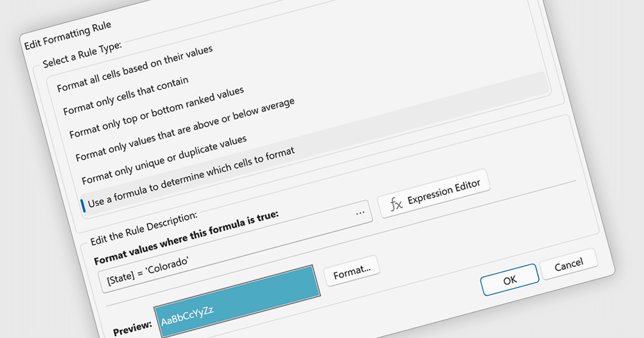The width and height of the screenshot is (644, 338).
Task: Click the blue AaBbCcYyZz preview swatch
Action: (x=237, y=302)
